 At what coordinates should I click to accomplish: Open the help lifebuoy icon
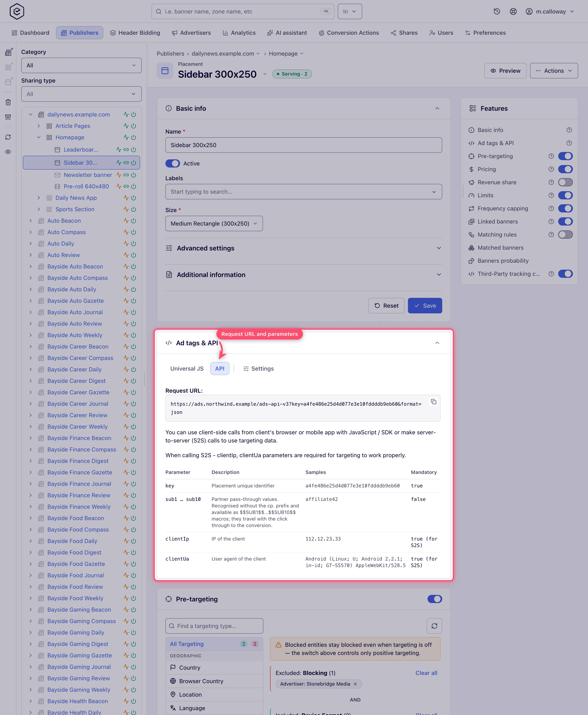[513, 11]
